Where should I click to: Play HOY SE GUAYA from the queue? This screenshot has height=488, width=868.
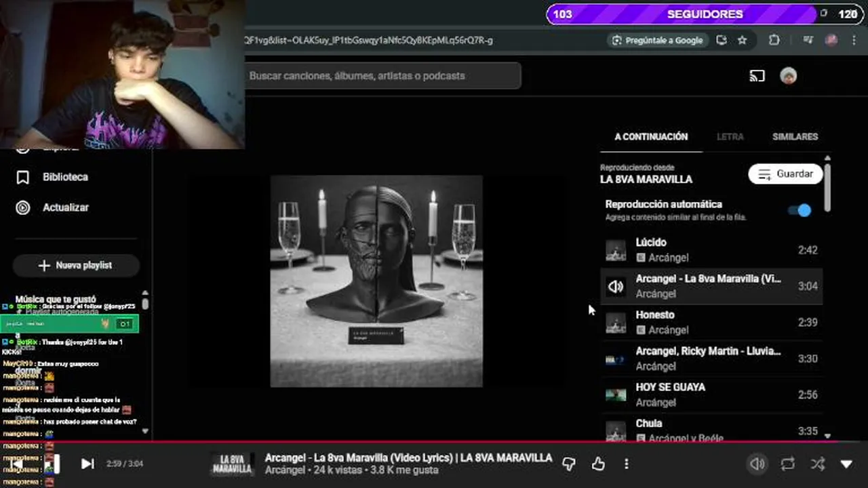coord(711,394)
